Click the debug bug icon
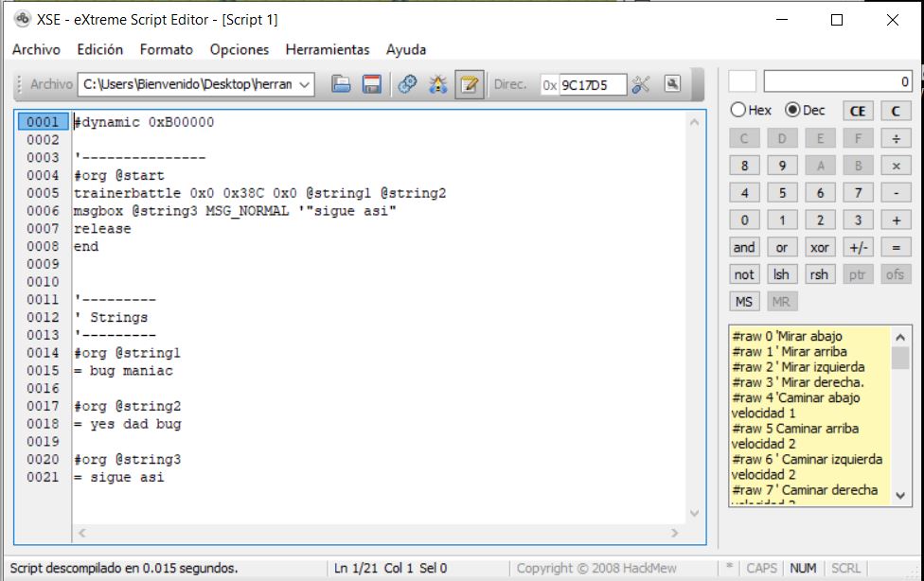The image size is (924, 581). (x=437, y=84)
